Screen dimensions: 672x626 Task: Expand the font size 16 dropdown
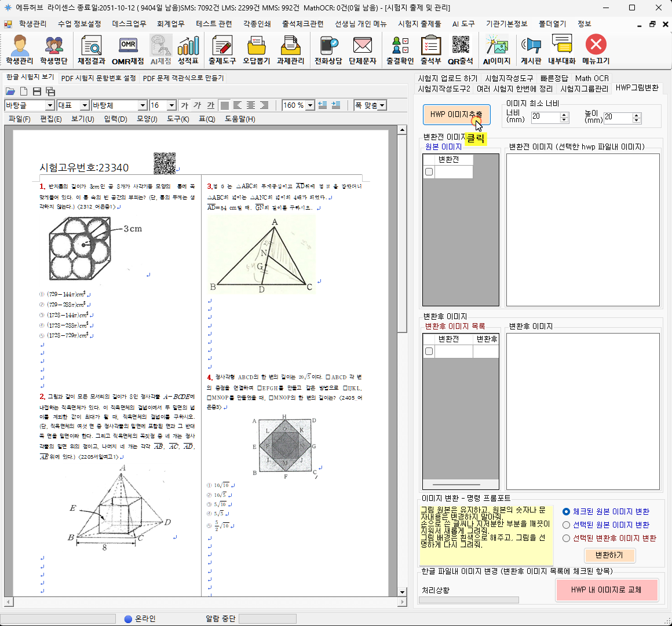coord(171,105)
